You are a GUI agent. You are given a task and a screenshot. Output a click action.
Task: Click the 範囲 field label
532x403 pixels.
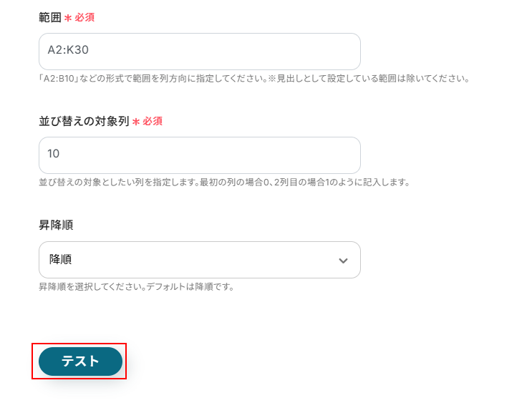point(49,17)
